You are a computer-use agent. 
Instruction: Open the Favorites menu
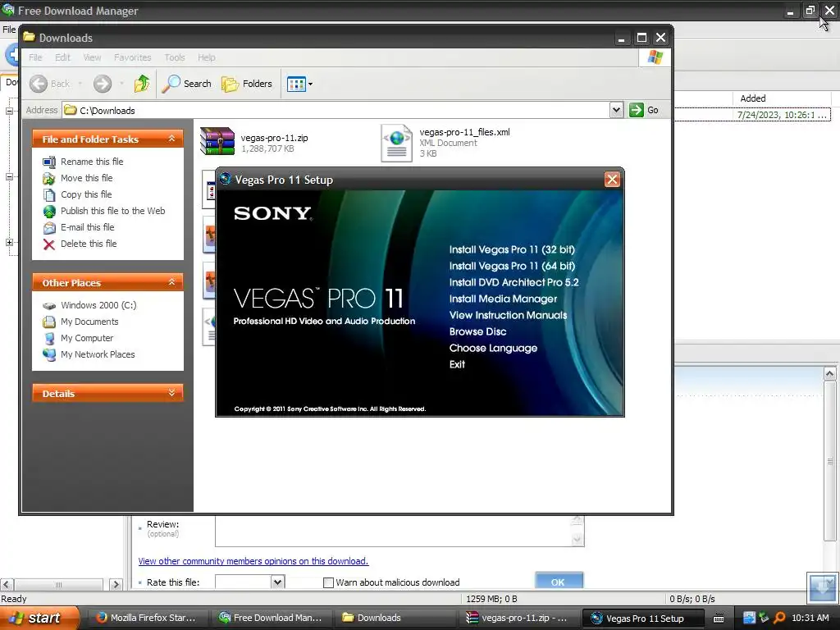132,57
